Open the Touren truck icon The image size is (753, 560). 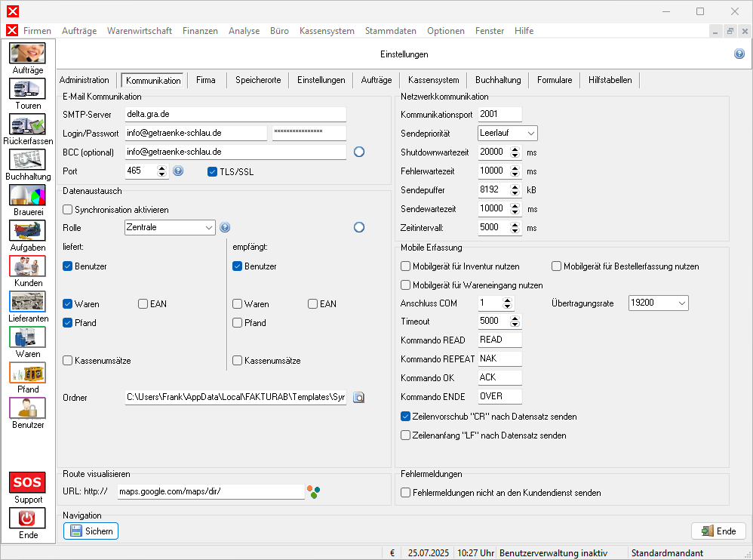point(27,89)
